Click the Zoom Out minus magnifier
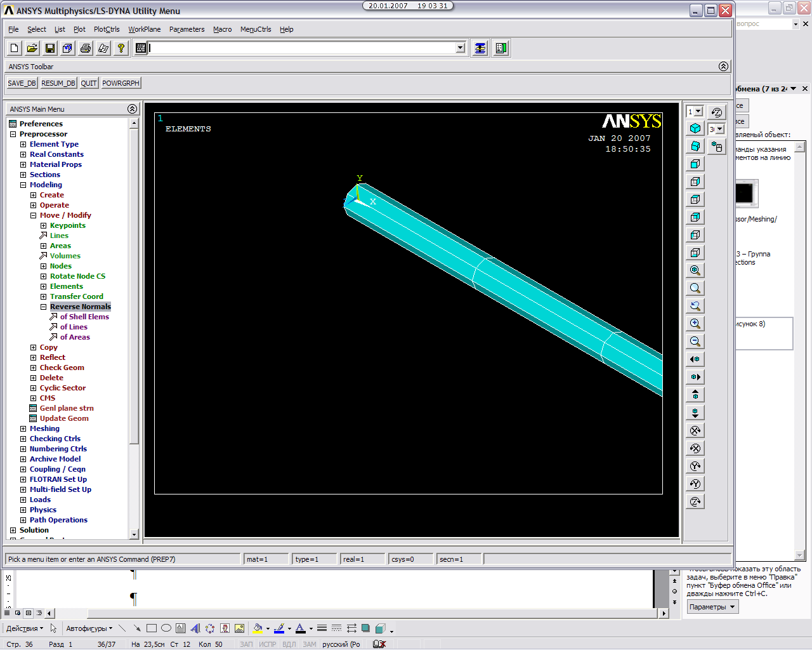Screen dimensions: 812x650 (x=695, y=342)
